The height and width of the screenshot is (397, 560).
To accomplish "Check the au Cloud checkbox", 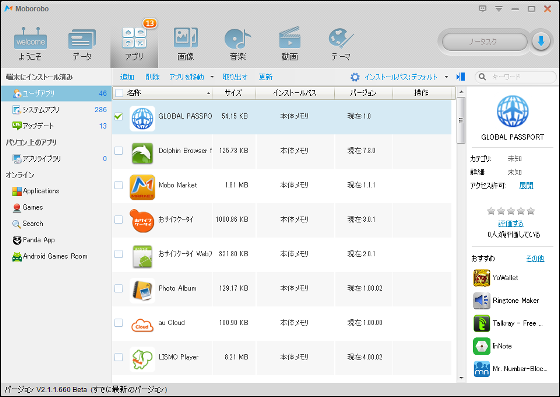I will [119, 323].
